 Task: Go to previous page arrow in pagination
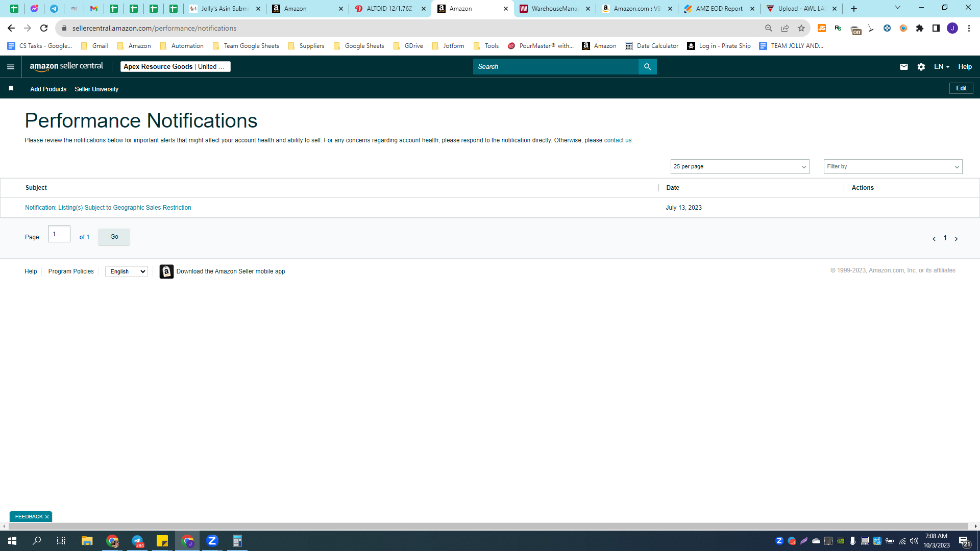(934, 239)
